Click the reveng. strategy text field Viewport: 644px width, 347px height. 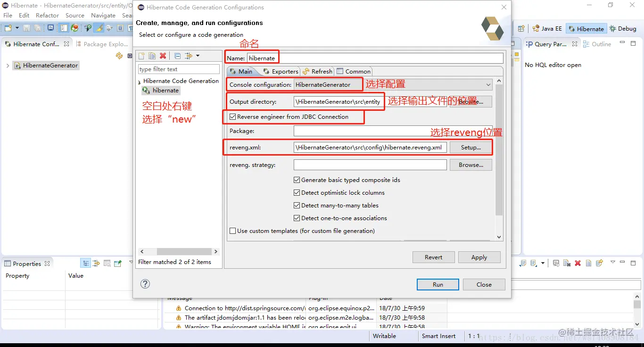click(370, 165)
